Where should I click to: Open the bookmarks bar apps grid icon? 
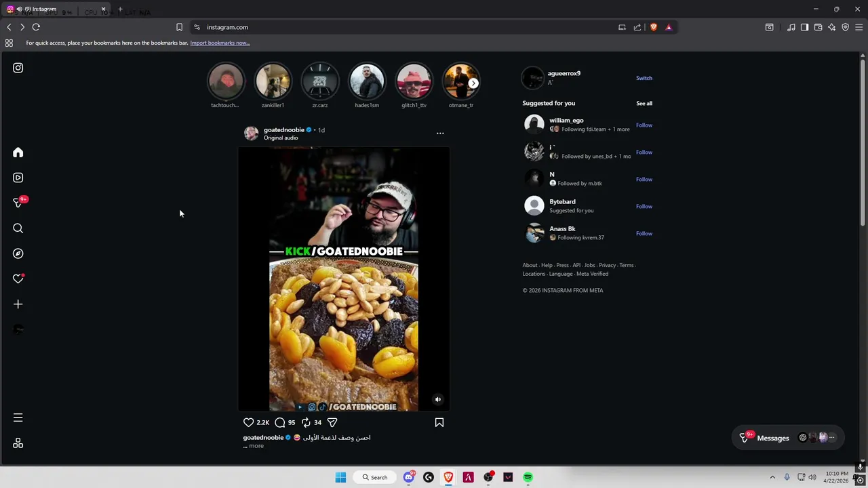point(9,43)
